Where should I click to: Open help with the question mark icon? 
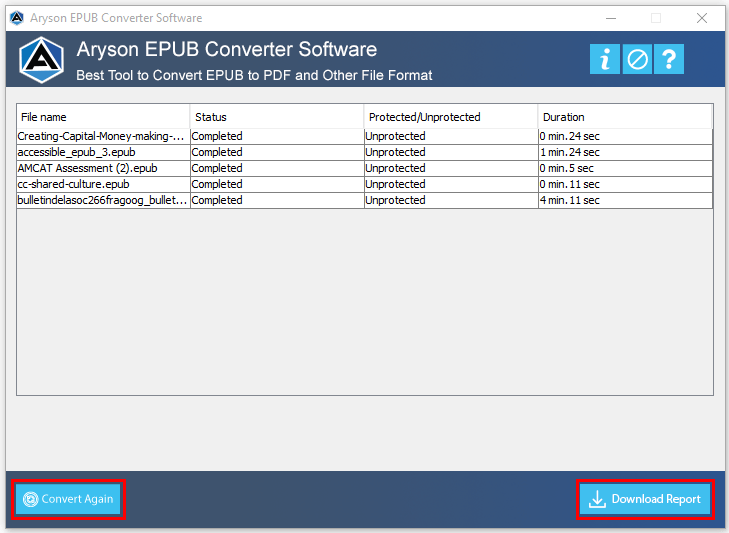(x=669, y=59)
